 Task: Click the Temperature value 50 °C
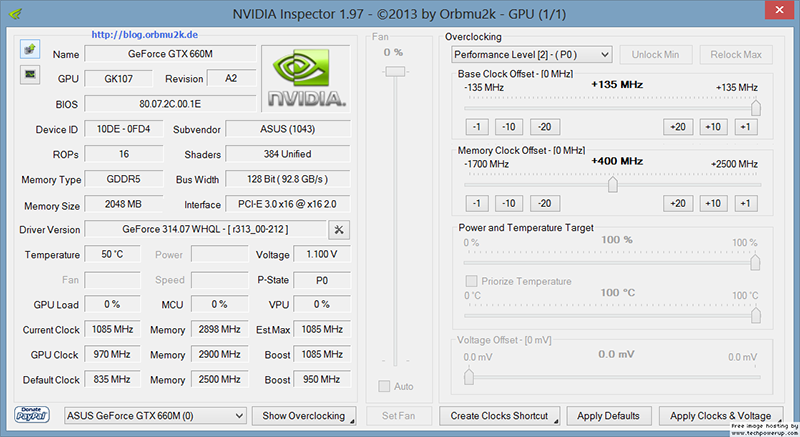(112, 254)
